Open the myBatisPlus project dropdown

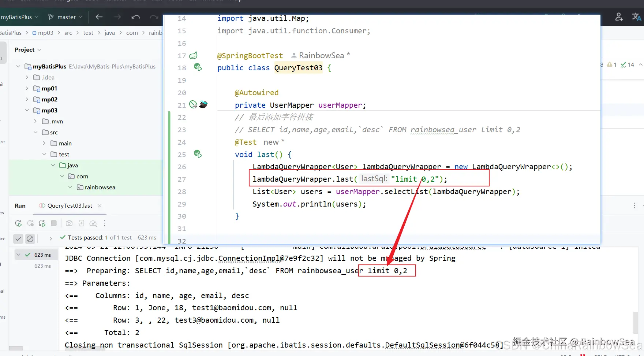(19, 17)
